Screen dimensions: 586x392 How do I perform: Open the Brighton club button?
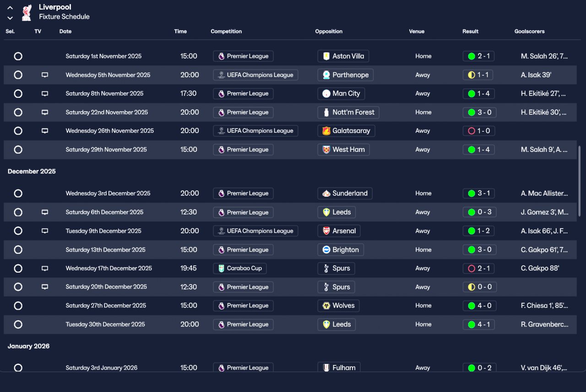[x=341, y=250]
